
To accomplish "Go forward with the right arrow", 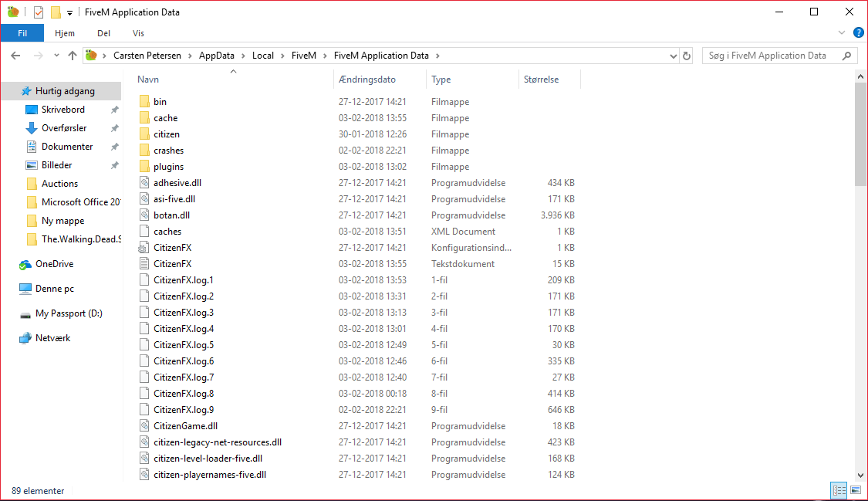I will 39,56.
